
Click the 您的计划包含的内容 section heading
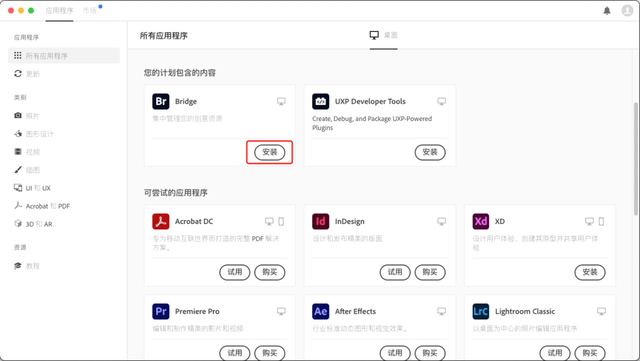tap(180, 73)
